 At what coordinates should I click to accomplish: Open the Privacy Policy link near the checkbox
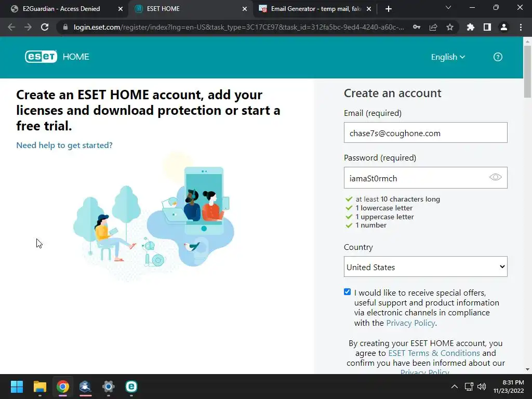pyautogui.click(x=410, y=323)
